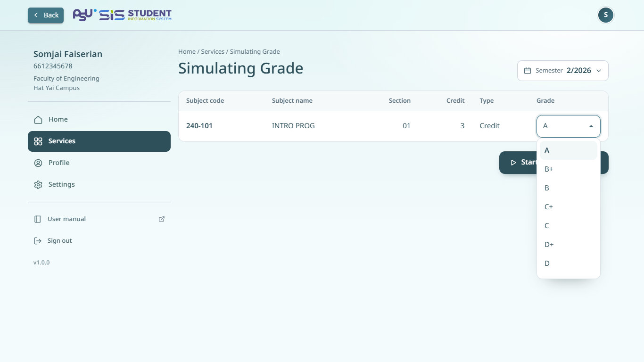Click subject code 240-101

tap(199, 126)
